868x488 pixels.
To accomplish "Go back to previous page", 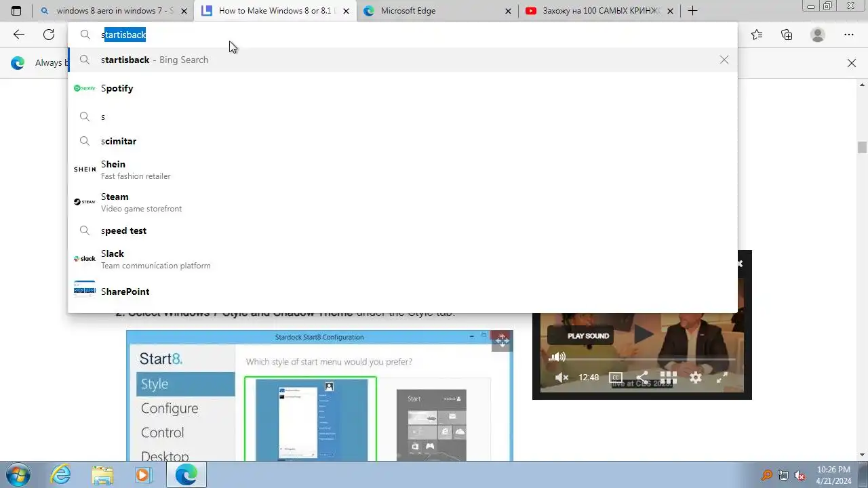I will (19, 35).
